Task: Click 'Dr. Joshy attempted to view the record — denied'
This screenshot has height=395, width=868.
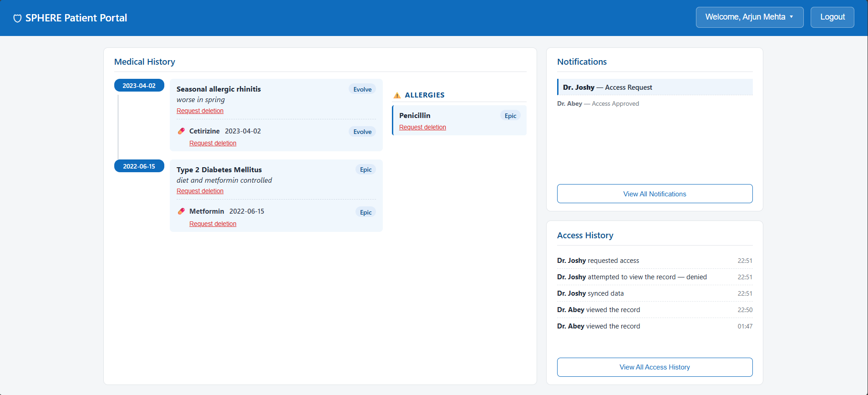Action: [x=655, y=277]
